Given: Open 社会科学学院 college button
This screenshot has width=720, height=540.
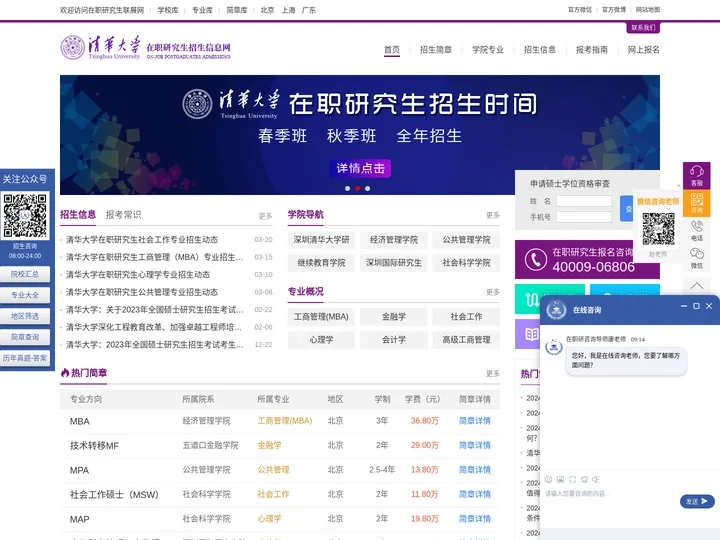Looking at the screenshot, I should tap(466, 263).
